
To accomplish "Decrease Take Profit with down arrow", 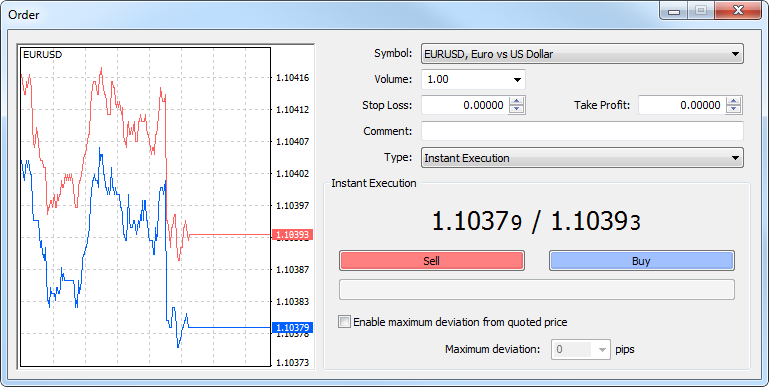I will click(x=733, y=109).
